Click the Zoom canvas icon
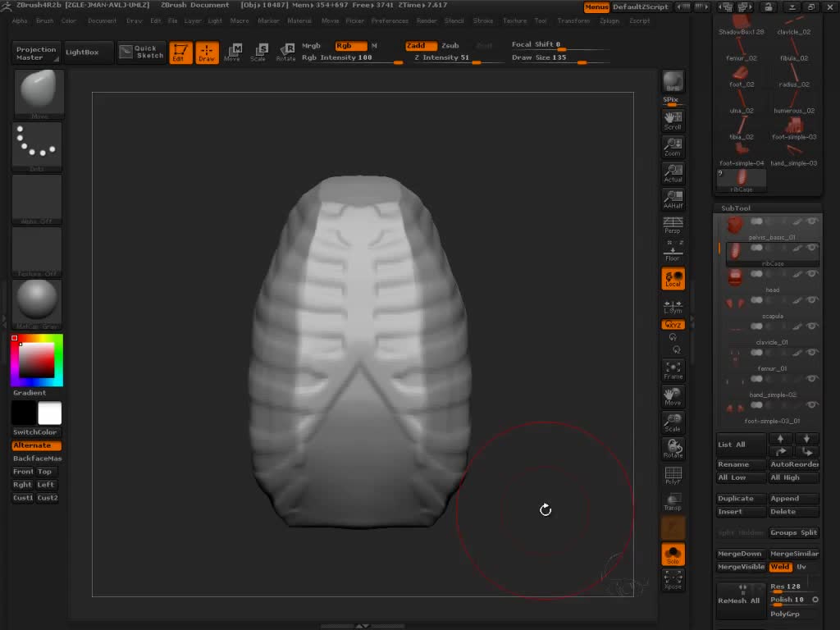 pyautogui.click(x=673, y=148)
